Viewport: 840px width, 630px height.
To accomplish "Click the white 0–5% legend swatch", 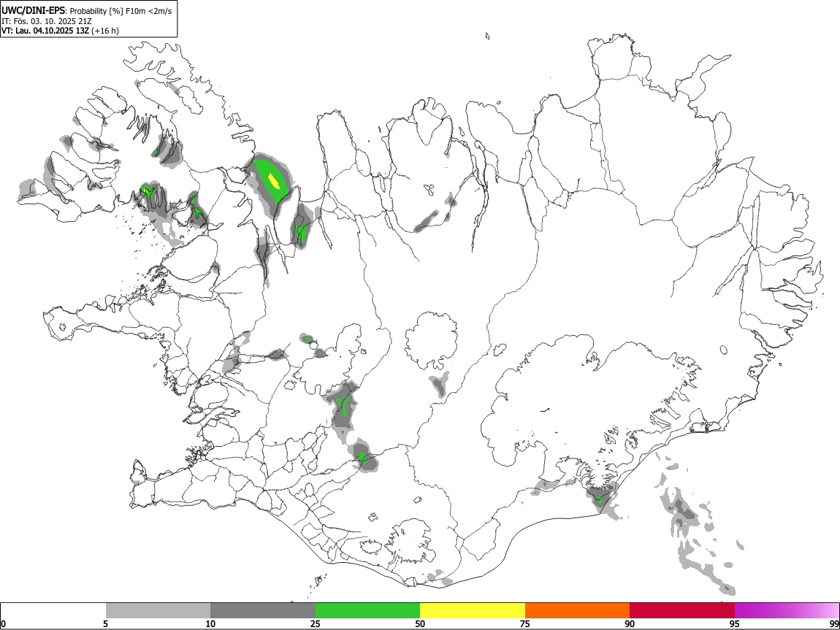I will click(53, 611).
